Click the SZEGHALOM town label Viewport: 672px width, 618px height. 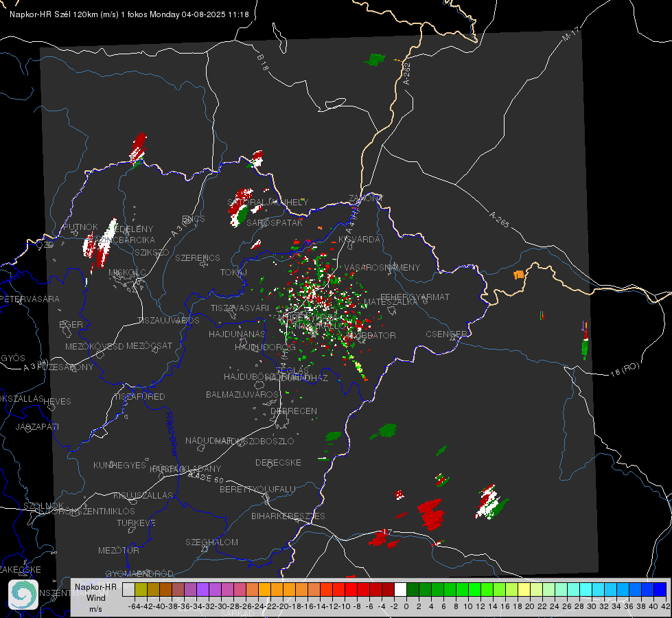point(211,542)
